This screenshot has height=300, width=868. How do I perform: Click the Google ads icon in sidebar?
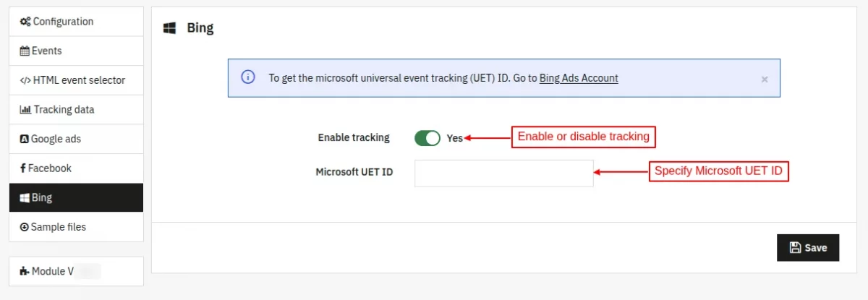24,139
